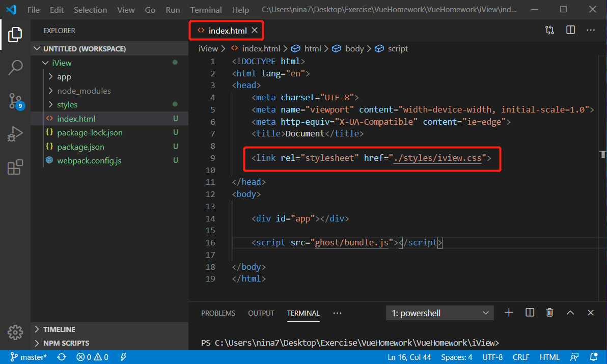The image size is (607, 364).
Task: Open the Explorer view in activity bar
Action: click(x=15, y=35)
